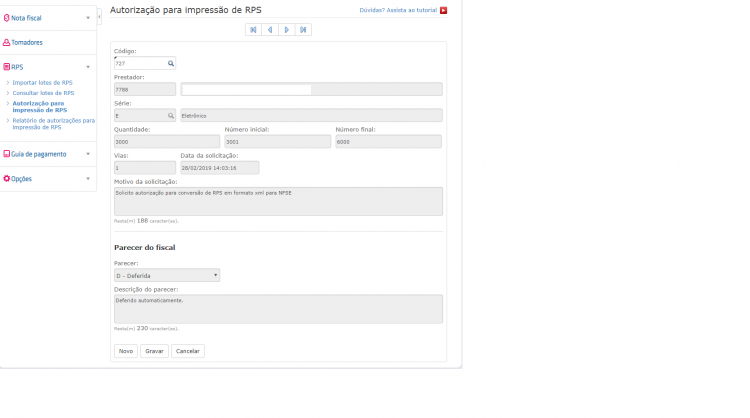Expand the Guia de pagamento arrow

click(x=88, y=154)
